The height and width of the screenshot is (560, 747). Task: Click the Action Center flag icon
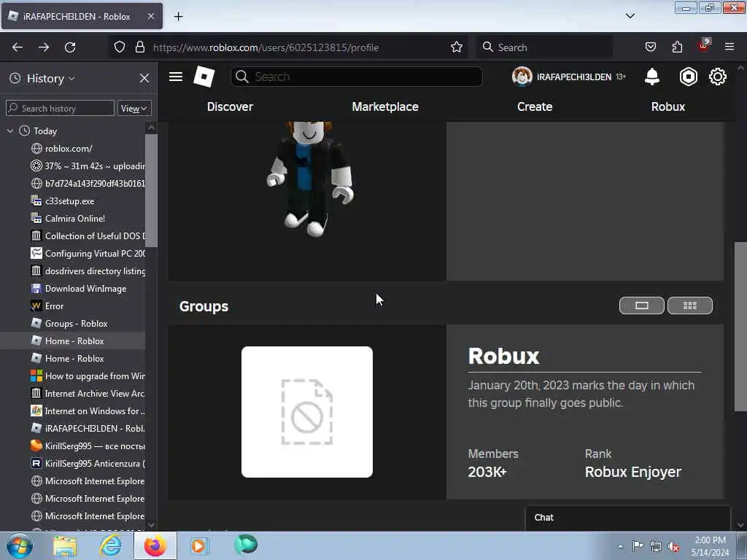click(x=638, y=545)
